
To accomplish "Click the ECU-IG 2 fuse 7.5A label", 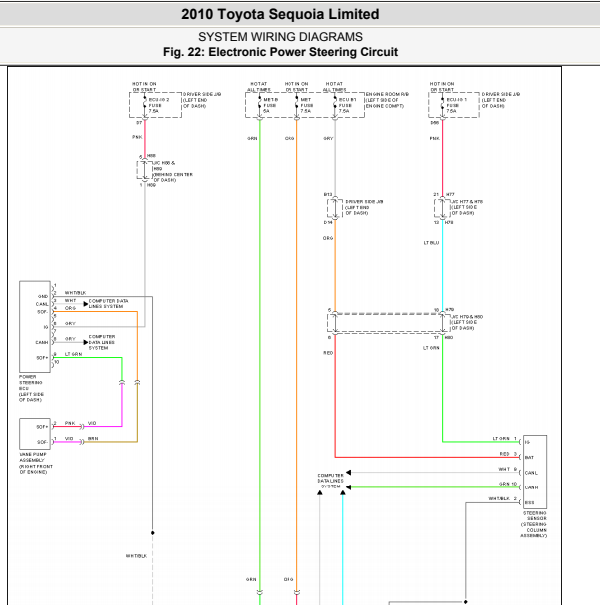I will (159, 105).
